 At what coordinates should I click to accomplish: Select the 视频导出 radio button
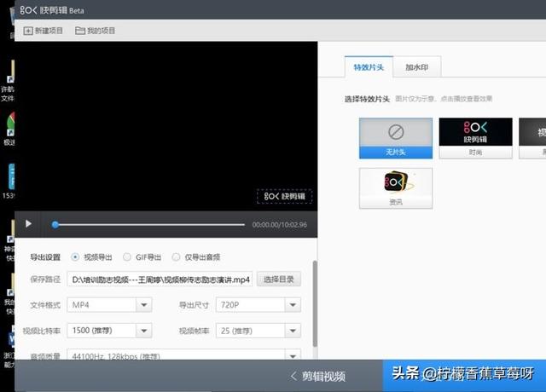[76, 257]
